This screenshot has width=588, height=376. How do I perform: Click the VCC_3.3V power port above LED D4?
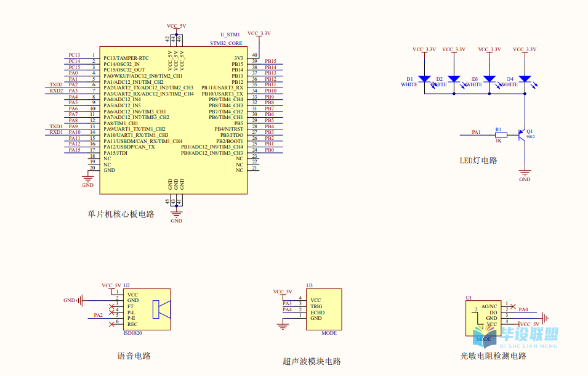(525, 50)
